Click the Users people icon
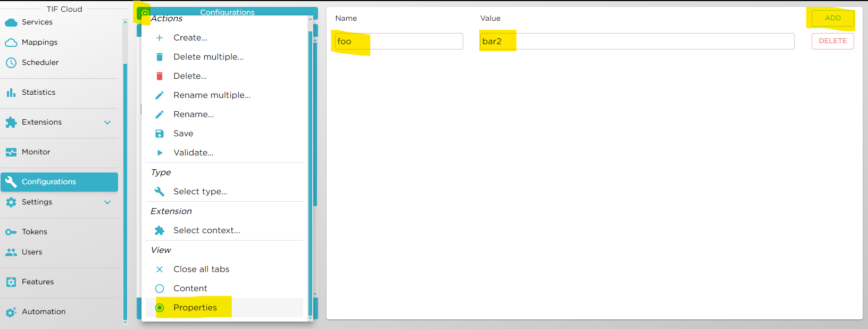 (x=11, y=252)
